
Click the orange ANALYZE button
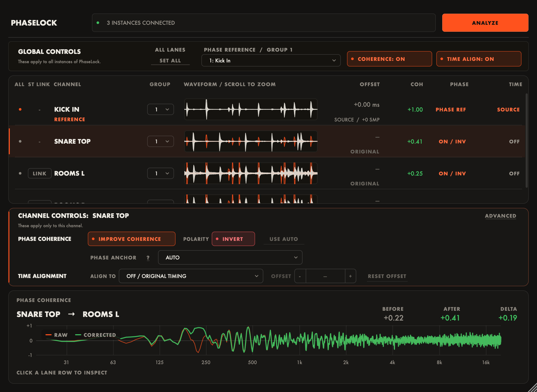(x=485, y=23)
